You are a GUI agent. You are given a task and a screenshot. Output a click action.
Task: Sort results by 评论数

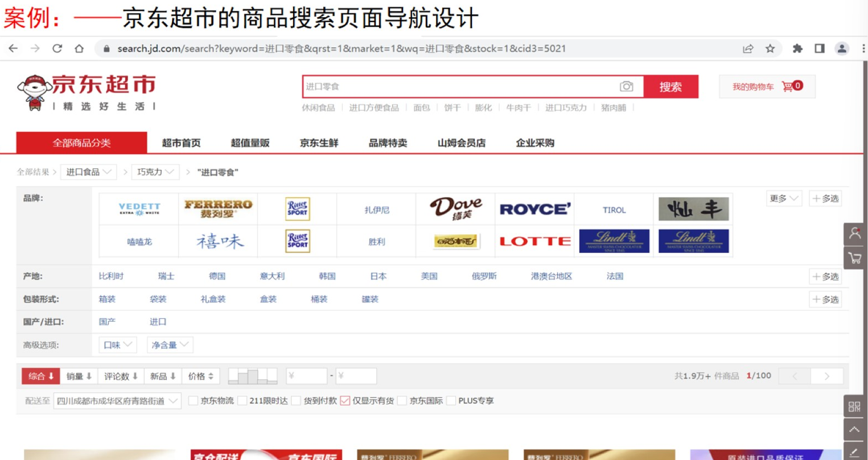coord(121,376)
